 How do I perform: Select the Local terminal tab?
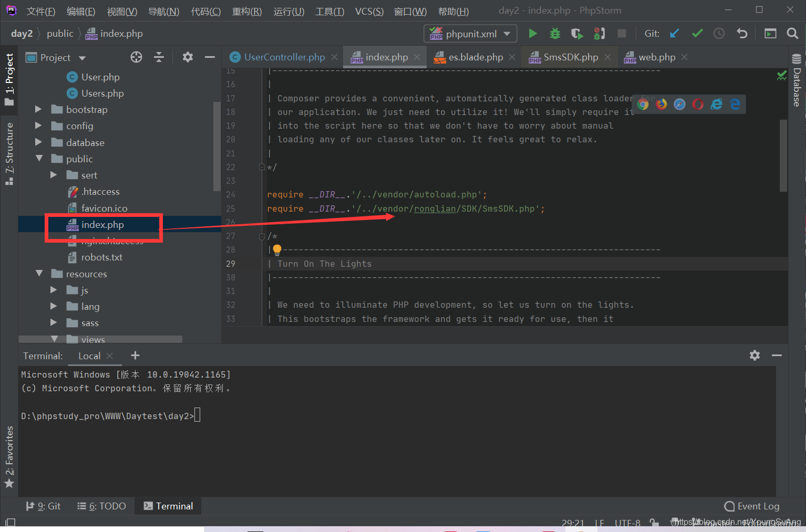tap(89, 356)
